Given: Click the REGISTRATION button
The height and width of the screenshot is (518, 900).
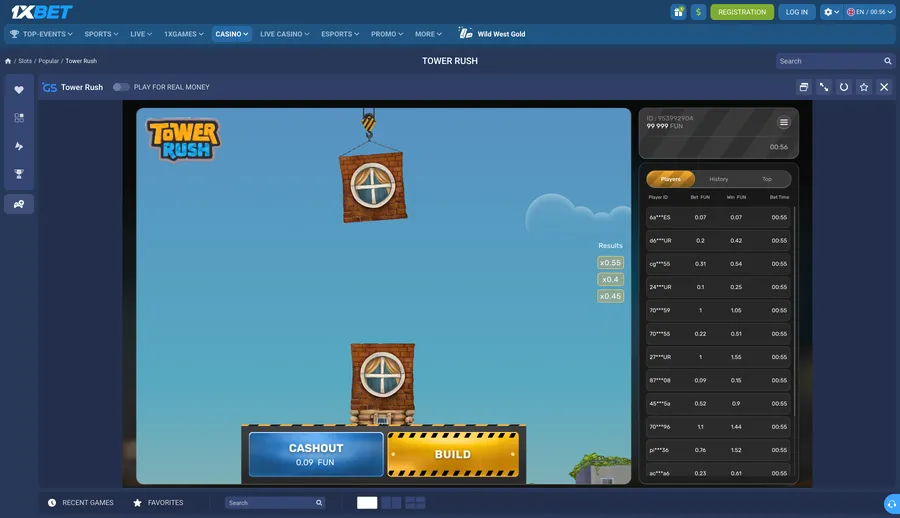Looking at the screenshot, I should [x=742, y=11].
